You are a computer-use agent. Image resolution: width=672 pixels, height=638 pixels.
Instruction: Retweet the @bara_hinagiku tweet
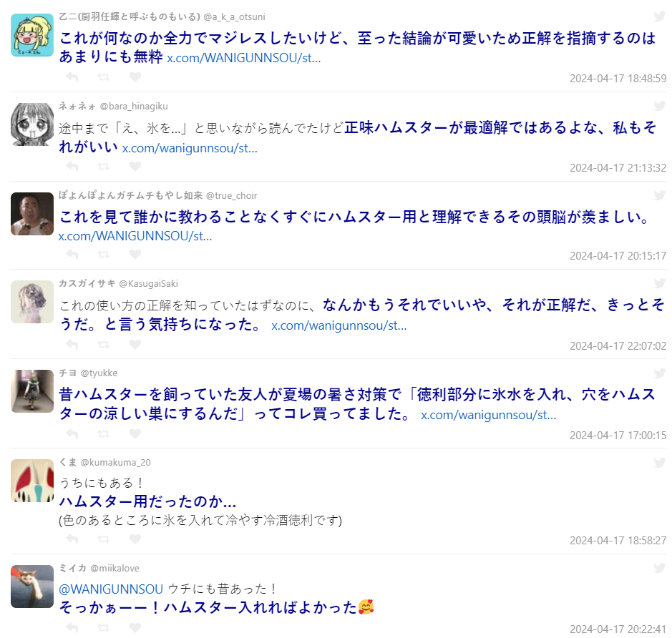(103, 167)
